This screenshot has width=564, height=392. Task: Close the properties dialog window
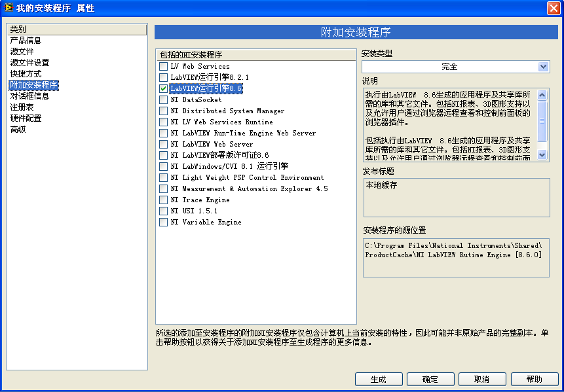point(554,8)
